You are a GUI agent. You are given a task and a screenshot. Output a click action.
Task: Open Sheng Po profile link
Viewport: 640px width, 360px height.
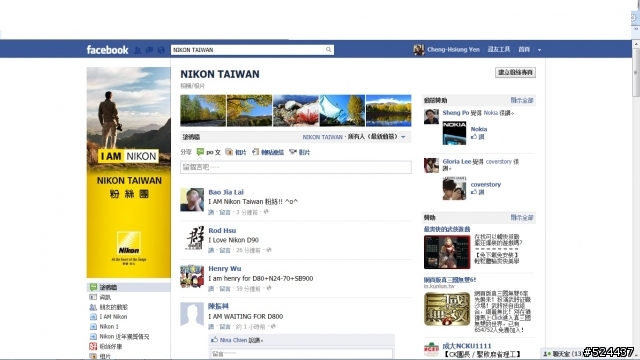(456, 113)
